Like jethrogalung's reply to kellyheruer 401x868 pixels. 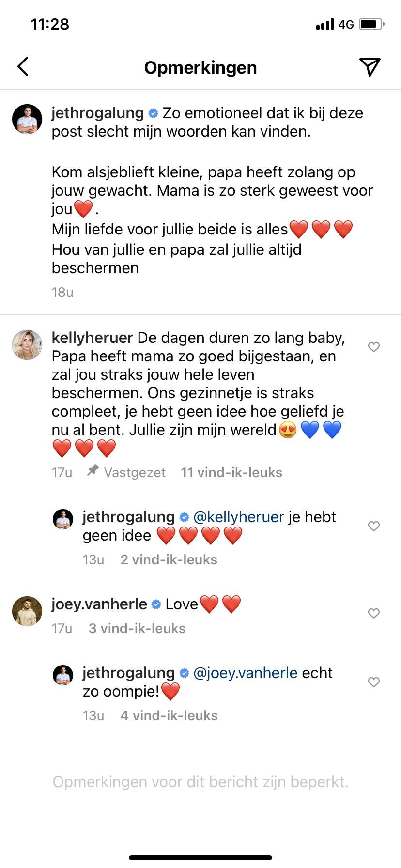(373, 526)
